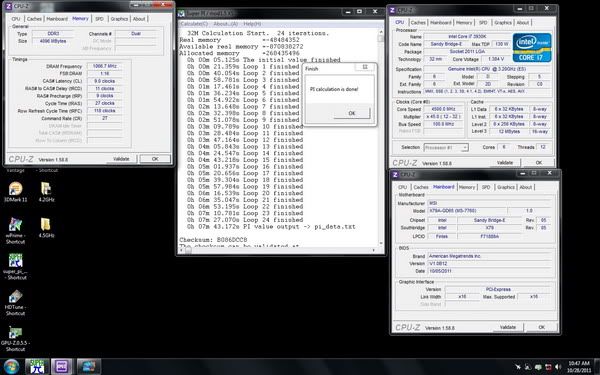Open the volume speaker tray icon
The height and width of the screenshot is (375, 600).
point(558,367)
